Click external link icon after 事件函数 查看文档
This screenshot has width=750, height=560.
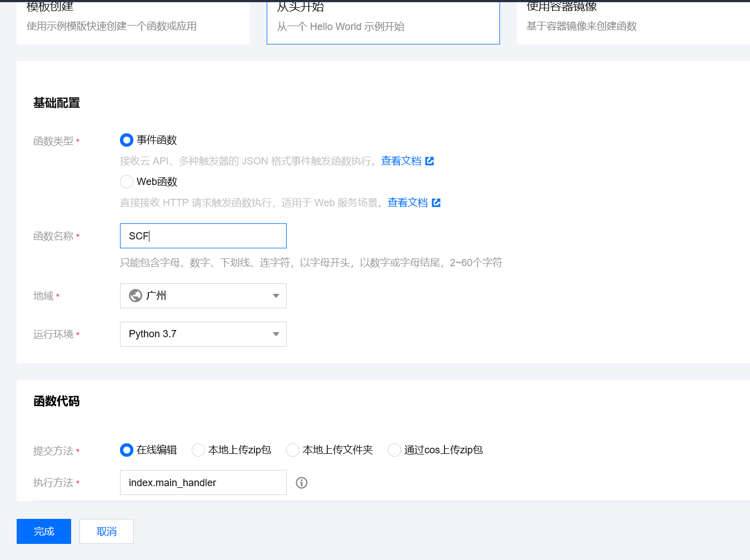coord(429,161)
